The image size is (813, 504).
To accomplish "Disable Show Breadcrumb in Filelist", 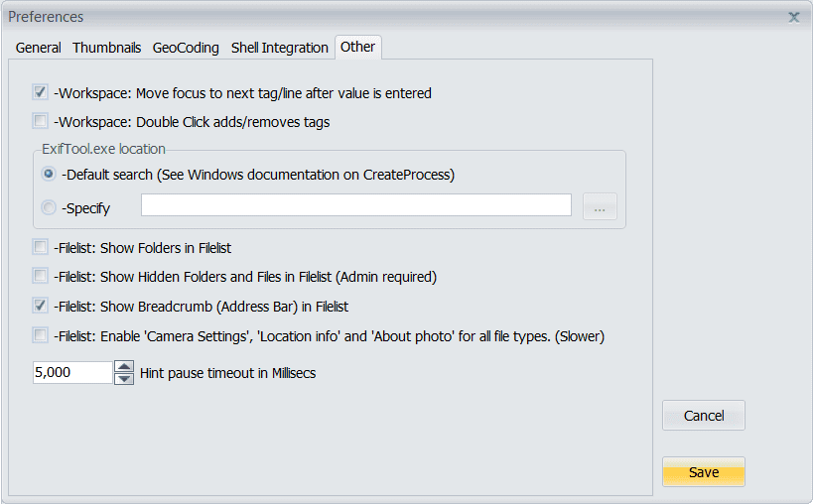I will pos(41,307).
